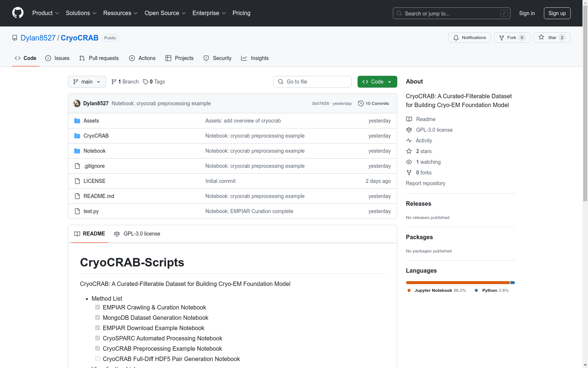The width and height of the screenshot is (588, 368).
Task: Click the README.md file icon
Action: click(x=77, y=196)
